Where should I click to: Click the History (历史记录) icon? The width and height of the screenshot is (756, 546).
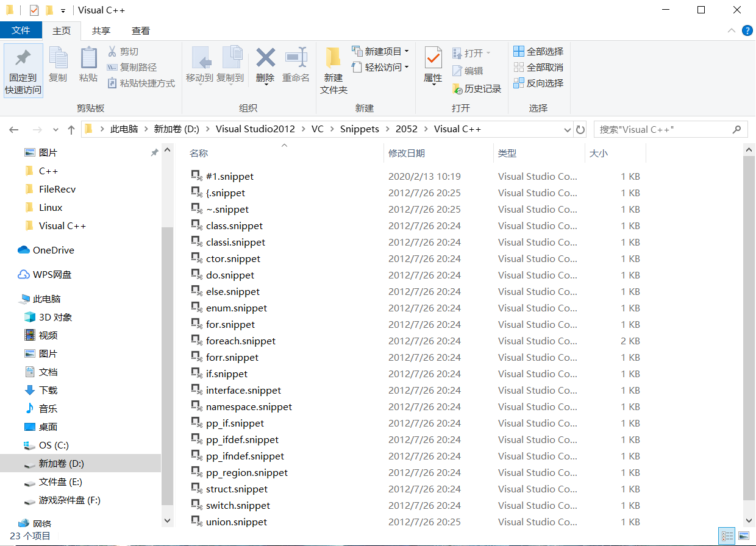click(x=457, y=89)
